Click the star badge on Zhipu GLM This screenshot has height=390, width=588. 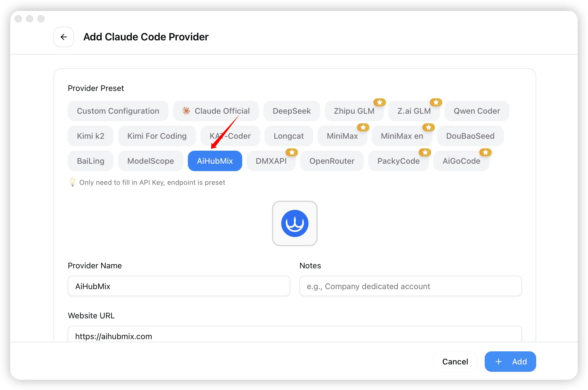pos(379,102)
